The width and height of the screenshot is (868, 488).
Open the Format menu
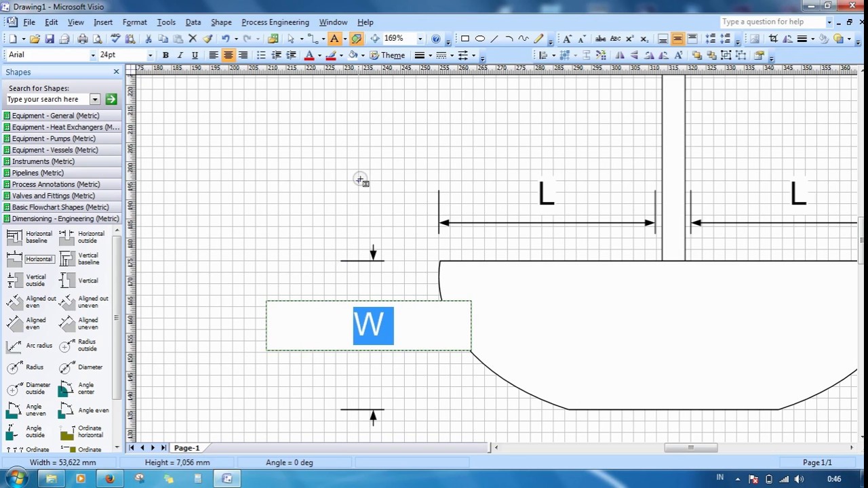click(x=135, y=22)
